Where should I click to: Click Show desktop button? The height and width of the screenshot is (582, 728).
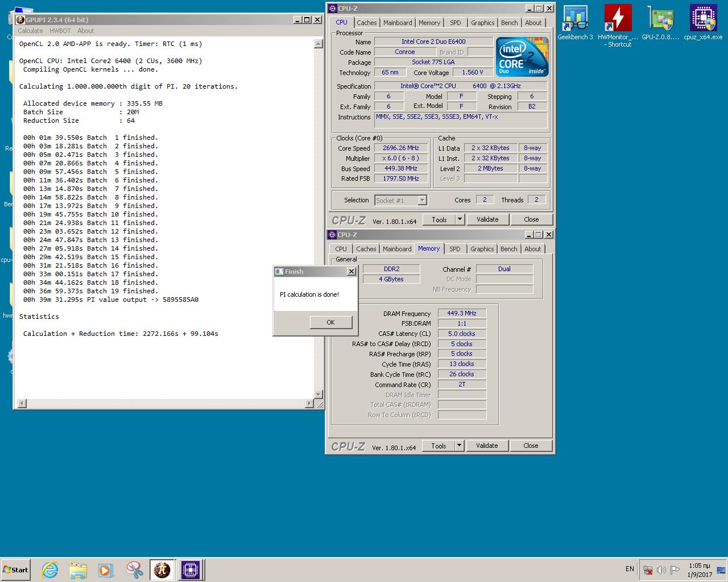(x=722, y=570)
